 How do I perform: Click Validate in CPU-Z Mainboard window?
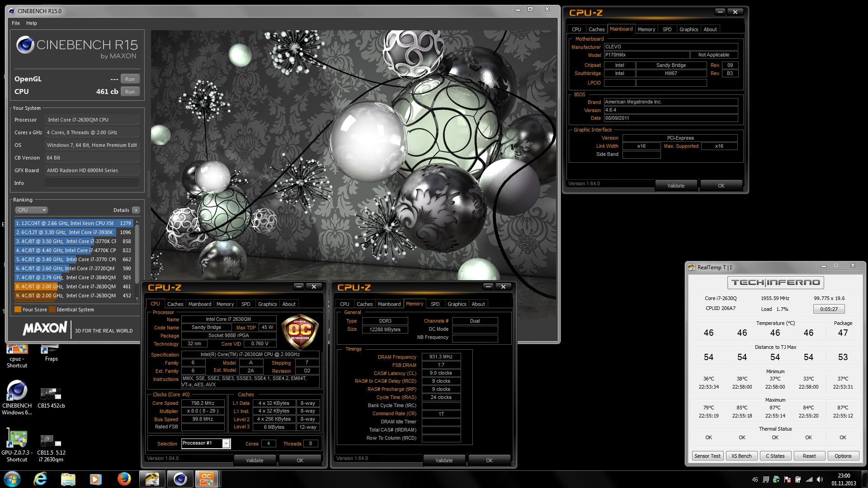pos(676,186)
